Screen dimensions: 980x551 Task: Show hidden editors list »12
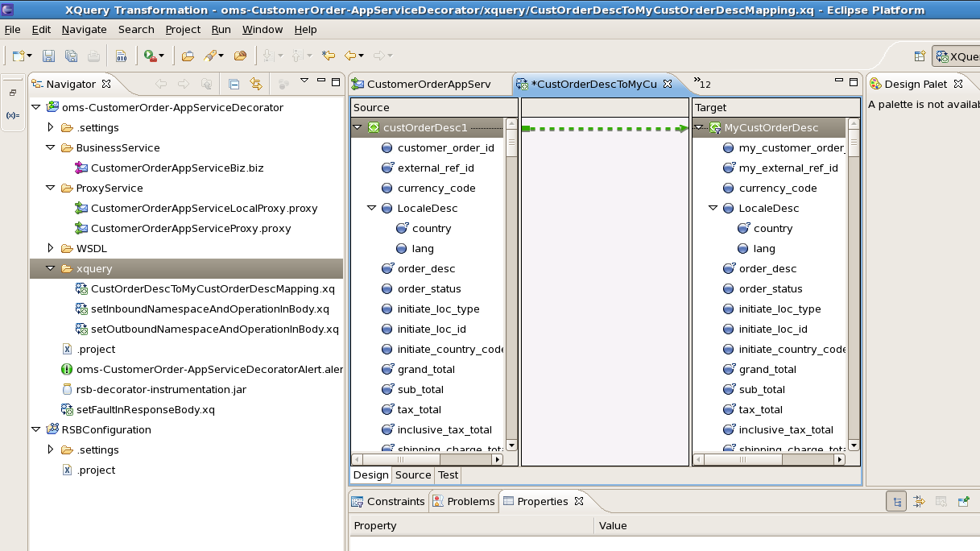(x=702, y=83)
